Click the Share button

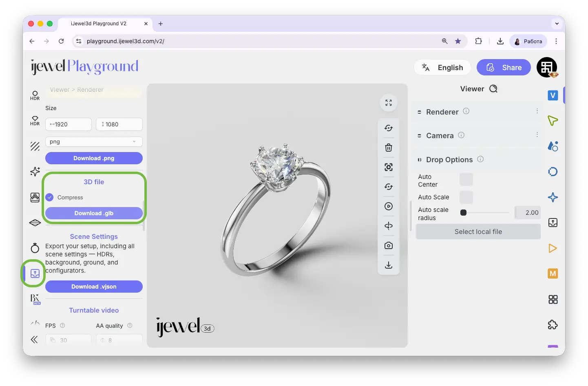[504, 67]
